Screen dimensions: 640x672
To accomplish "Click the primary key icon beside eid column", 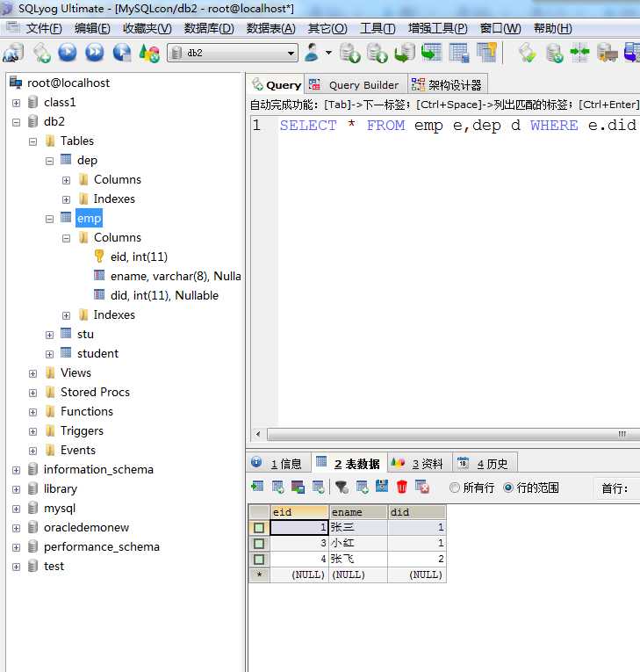I will [99, 257].
